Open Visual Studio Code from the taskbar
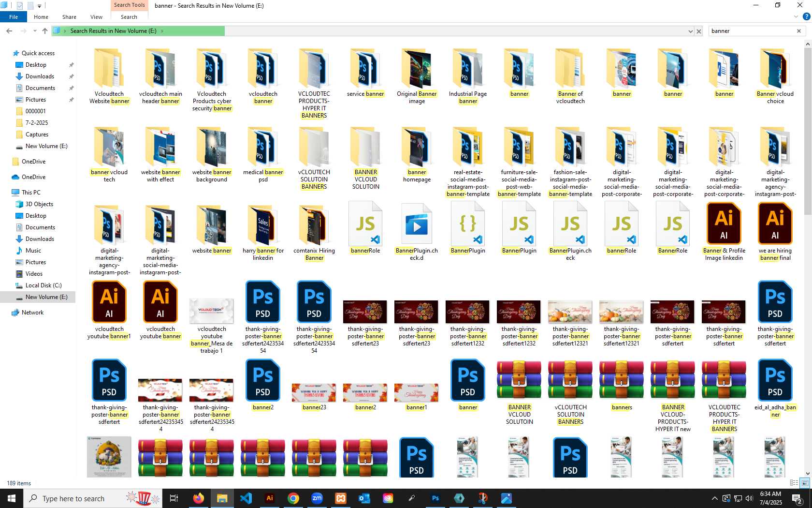Screen dimensions: 812x508 click(246, 498)
